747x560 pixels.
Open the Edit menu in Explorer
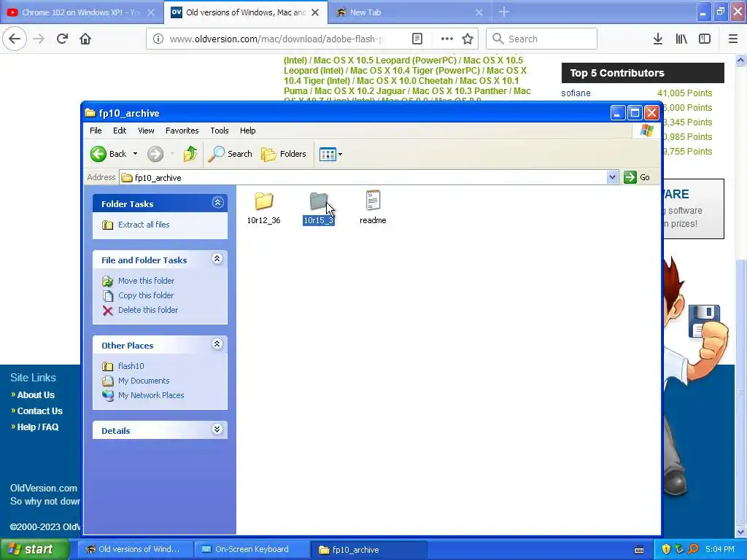click(120, 131)
